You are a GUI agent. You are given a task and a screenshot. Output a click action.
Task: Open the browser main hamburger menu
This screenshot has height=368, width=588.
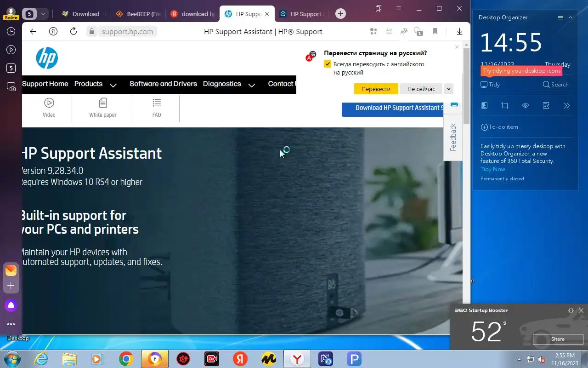[398, 8]
